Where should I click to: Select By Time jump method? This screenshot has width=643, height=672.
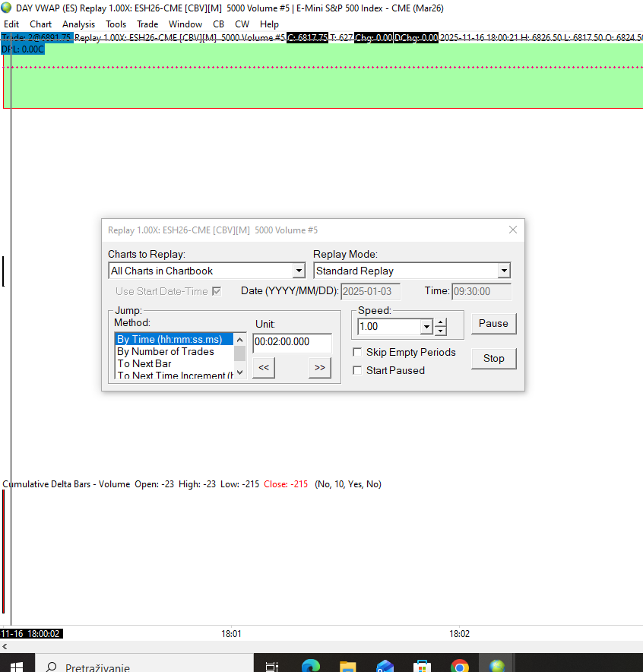coord(174,340)
